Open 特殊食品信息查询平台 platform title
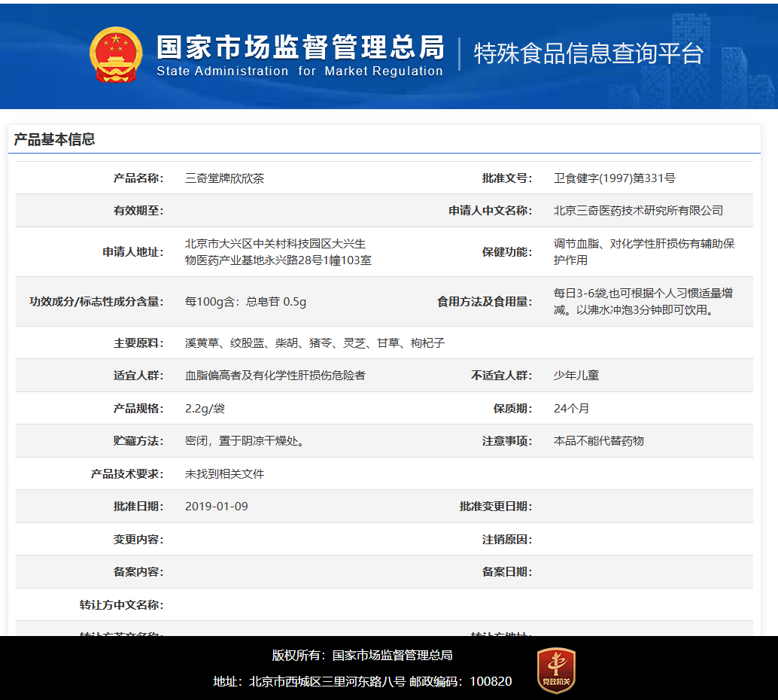Viewport: 778px width, 700px height. point(588,54)
